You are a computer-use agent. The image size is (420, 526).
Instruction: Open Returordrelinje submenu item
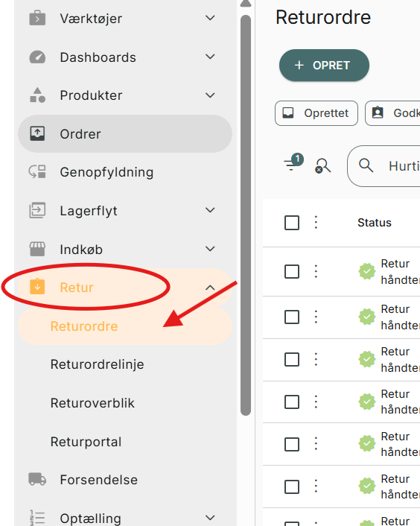[x=98, y=364]
